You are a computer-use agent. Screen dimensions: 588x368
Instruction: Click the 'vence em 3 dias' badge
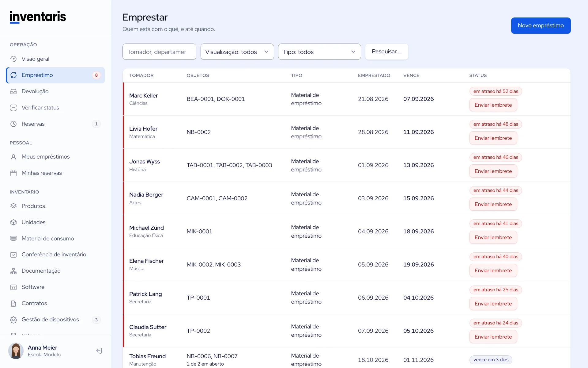click(491, 360)
